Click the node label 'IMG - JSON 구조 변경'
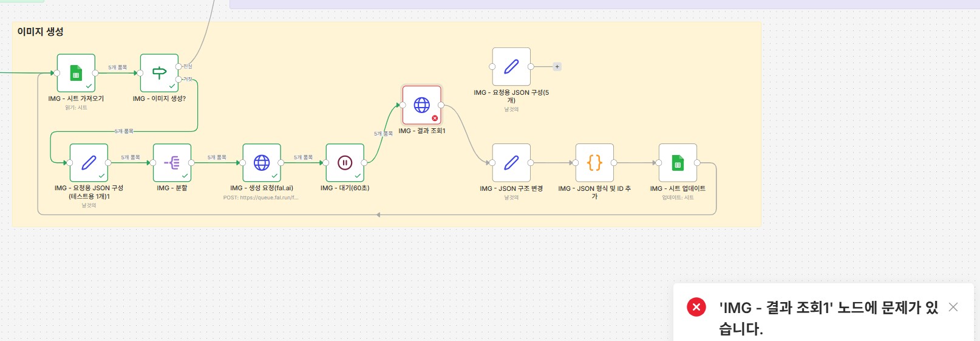 pyautogui.click(x=511, y=188)
